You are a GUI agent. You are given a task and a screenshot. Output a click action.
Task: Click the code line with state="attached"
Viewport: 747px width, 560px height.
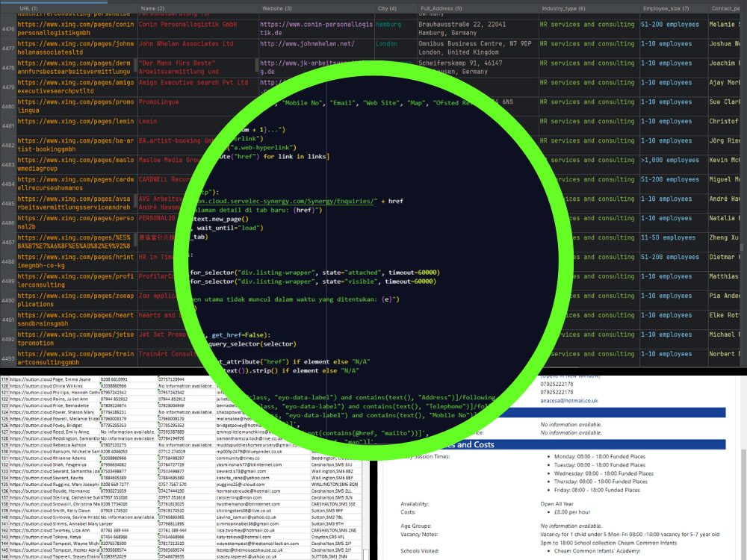pyautogui.click(x=315, y=273)
